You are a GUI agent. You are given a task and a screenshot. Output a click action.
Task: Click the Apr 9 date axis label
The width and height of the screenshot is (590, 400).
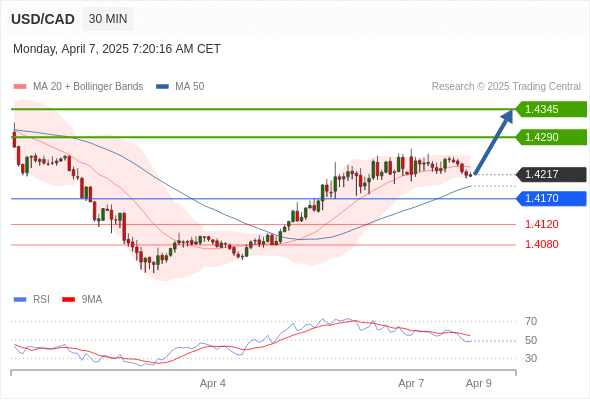point(479,383)
